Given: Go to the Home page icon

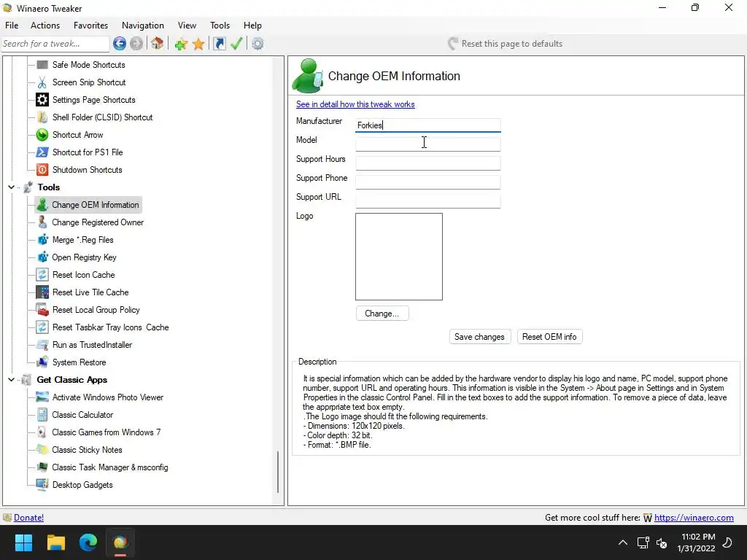Looking at the screenshot, I should tap(158, 44).
